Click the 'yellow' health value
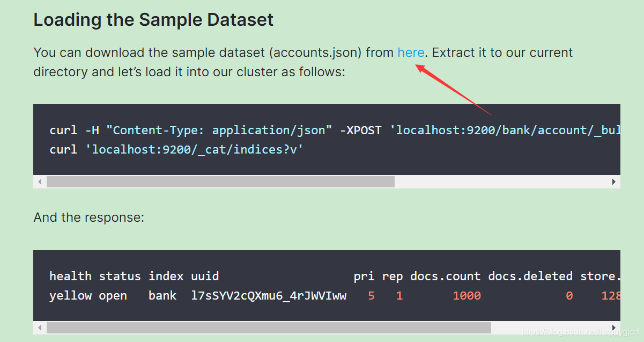This screenshot has width=644, height=342. coord(70,295)
